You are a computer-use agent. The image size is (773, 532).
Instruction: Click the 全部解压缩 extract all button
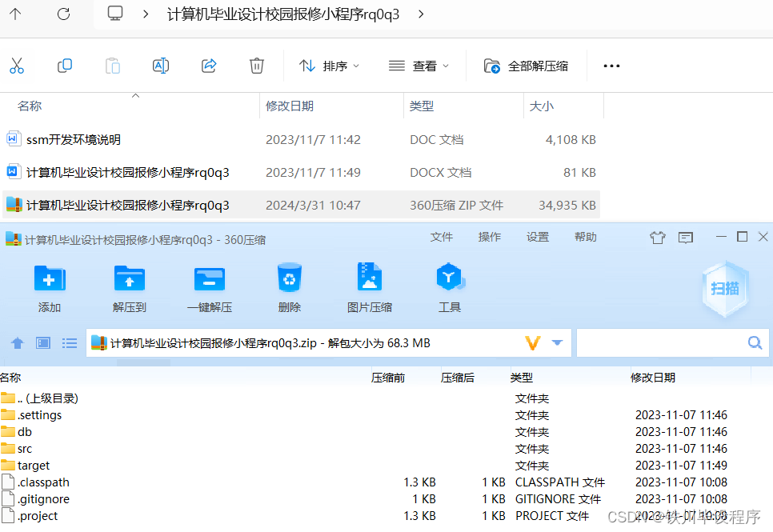[527, 66]
